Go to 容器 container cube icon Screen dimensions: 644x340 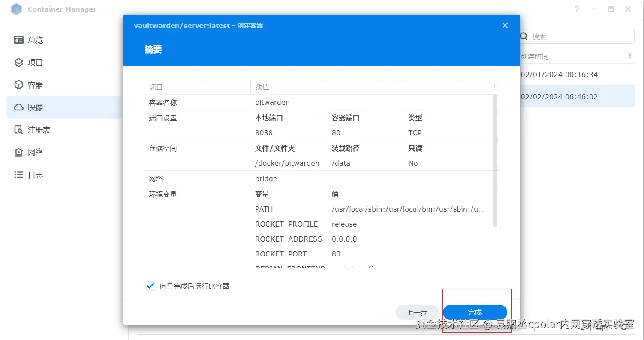(x=18, y=85)
